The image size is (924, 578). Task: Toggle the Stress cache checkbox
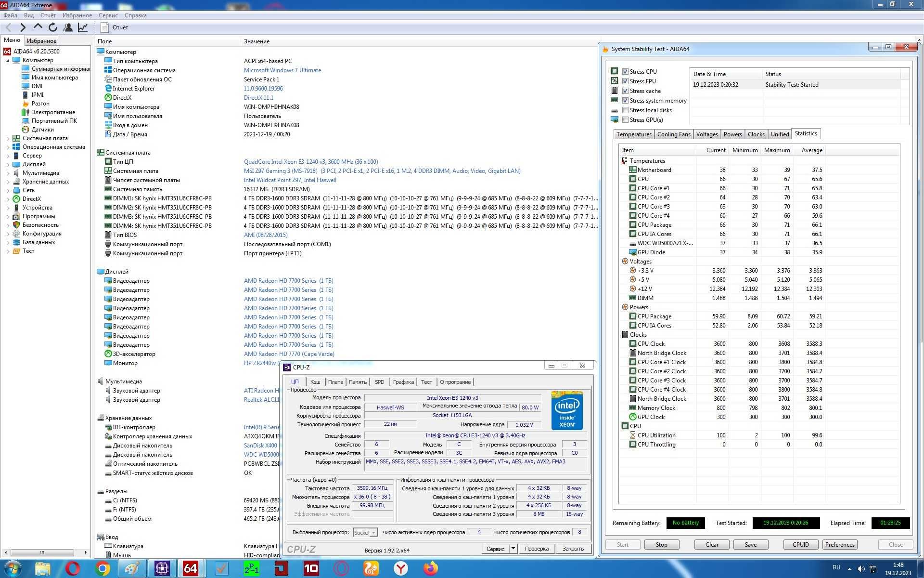[x=625, y=91]
